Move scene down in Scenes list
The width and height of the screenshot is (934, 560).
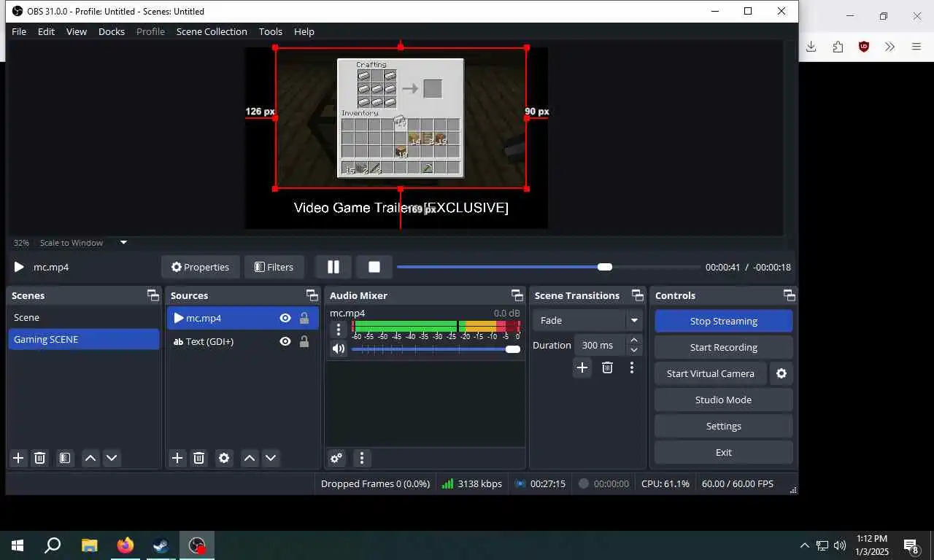click(x=112, y=458)
